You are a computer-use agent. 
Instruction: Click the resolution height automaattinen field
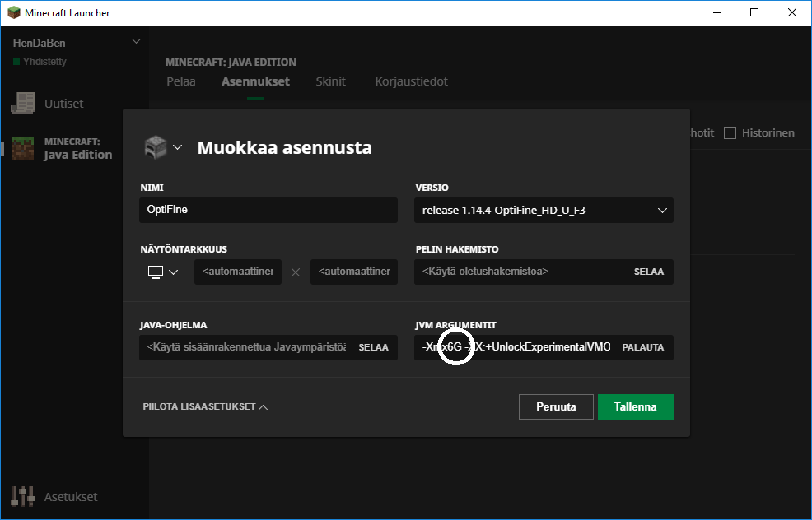click(354, 272)
